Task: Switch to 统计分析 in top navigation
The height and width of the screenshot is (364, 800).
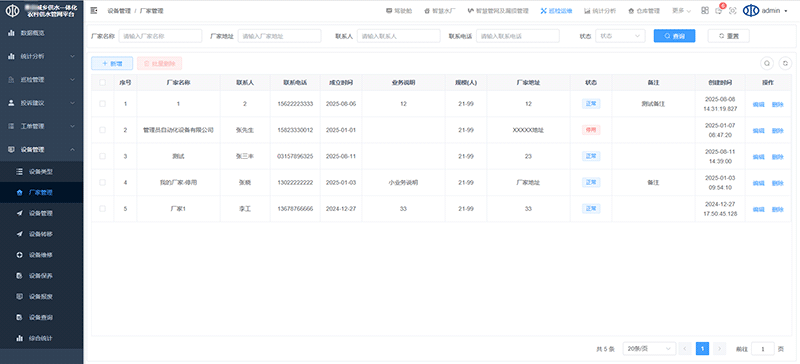Action: tap(600, 10)
